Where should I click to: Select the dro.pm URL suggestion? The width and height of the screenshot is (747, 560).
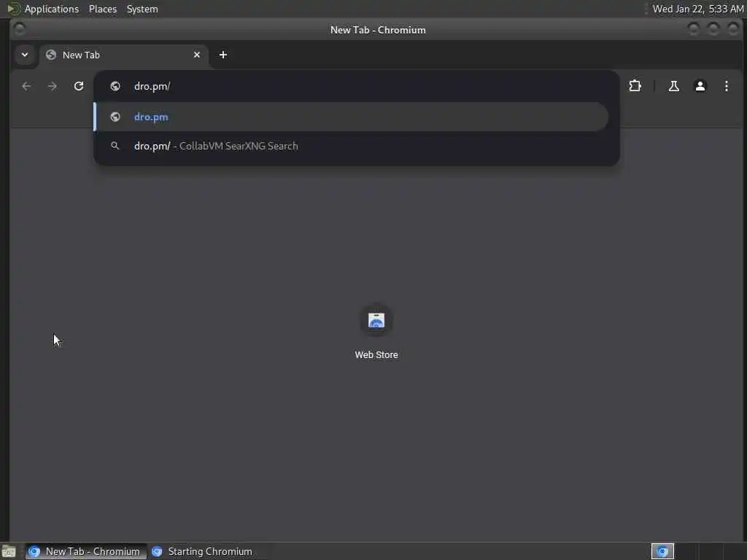click(x=351, y=117)
